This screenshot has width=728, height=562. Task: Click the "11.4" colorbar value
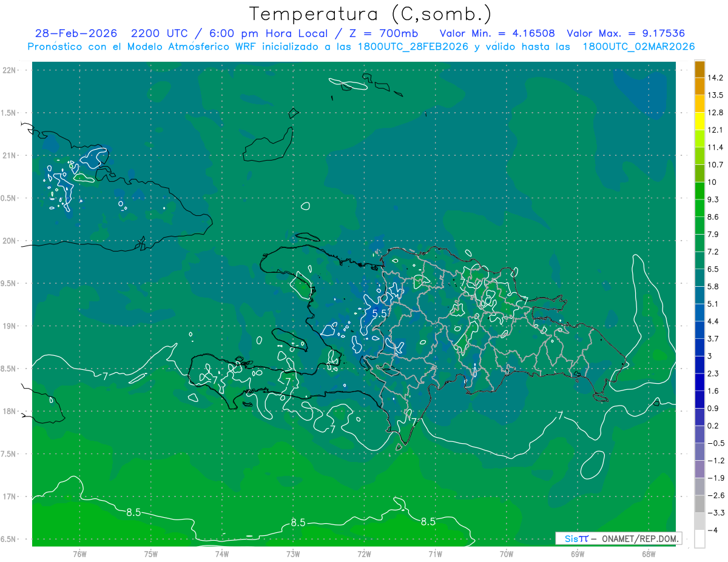716,147
